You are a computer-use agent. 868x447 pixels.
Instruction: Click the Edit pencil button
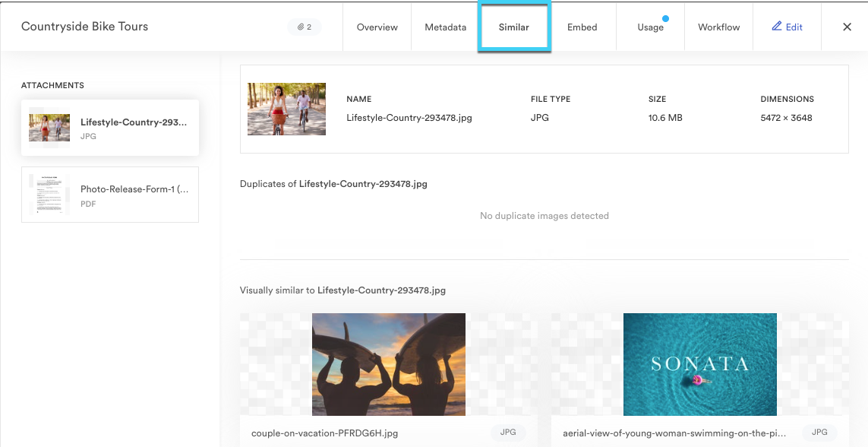(x=788, y=27)
